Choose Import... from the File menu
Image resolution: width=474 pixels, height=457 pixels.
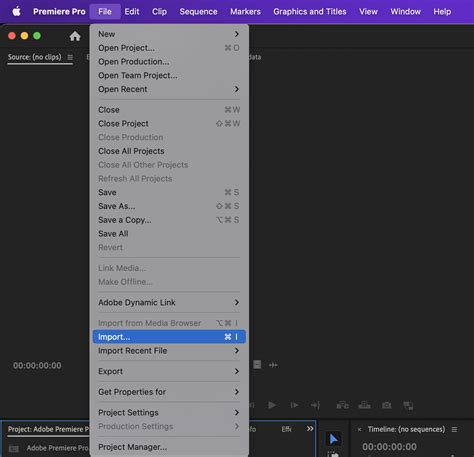tap(169, 337)
